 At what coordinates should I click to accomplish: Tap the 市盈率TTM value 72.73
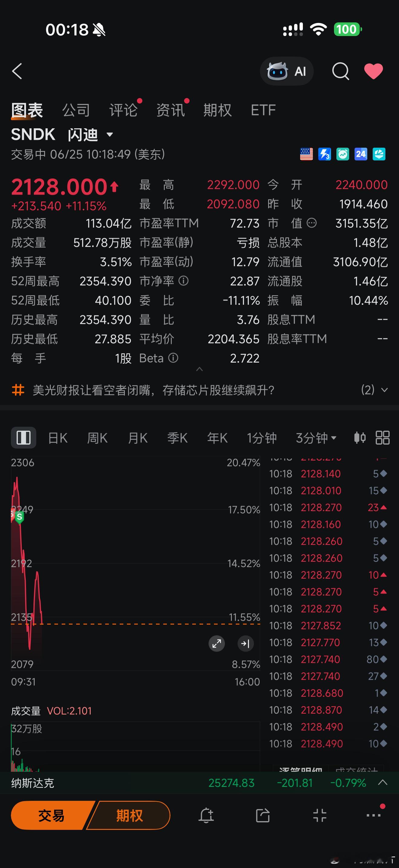245,223
